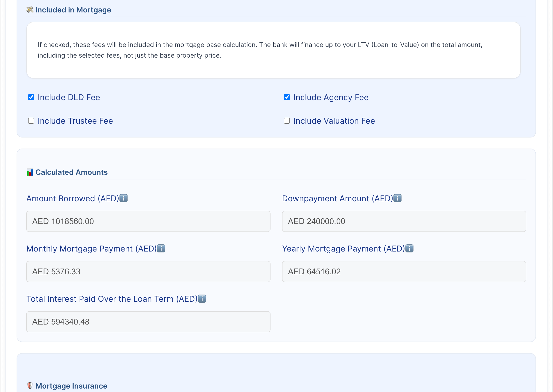Click the bar chart icon beside Calculated Amounts
553x392 pixels.
point(30,172)
